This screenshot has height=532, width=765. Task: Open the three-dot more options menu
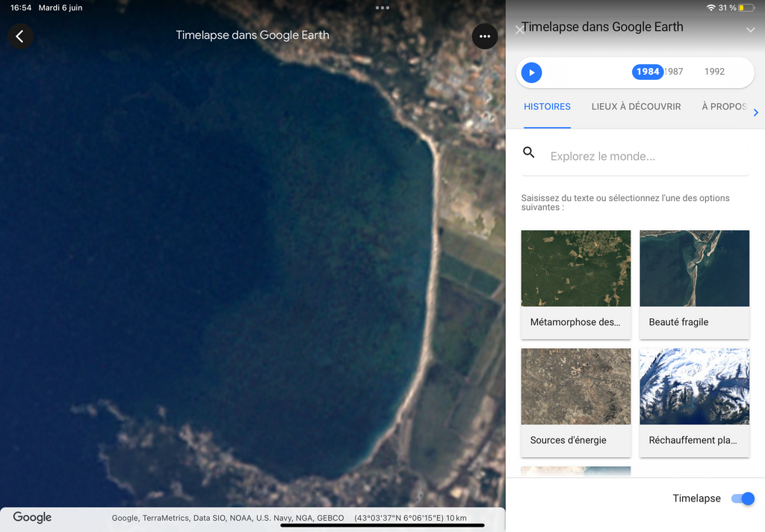(x=484, y=36)
